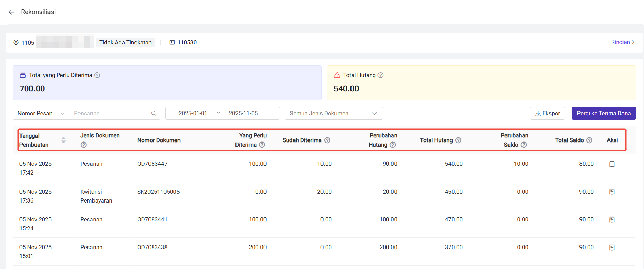Click the back arrow beside Rekonsiliasi
Image resolution: width=644 pixels, height=269 pixels.
[12, 12]
